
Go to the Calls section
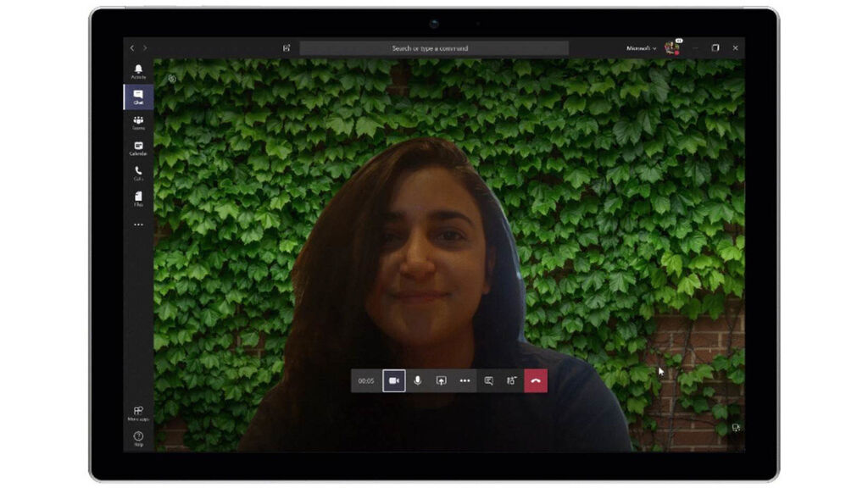pyautogui.click(x=138, y=173)
